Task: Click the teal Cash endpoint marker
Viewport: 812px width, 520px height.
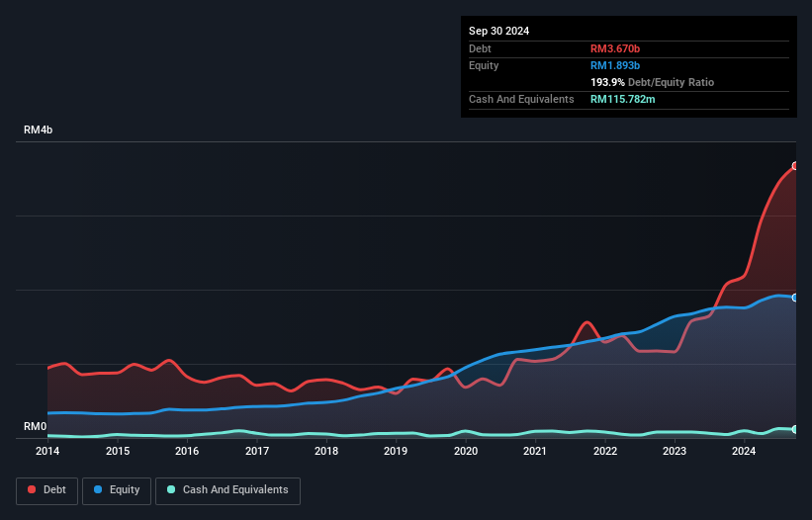Action: pos(795,429)
